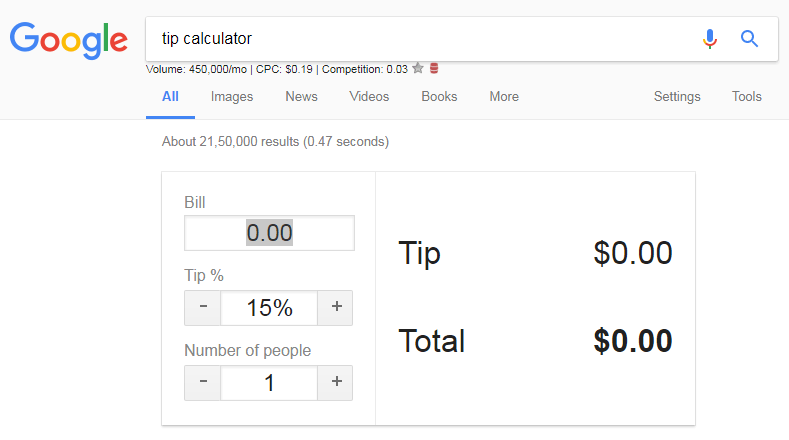Decrease number of people with minus
This screenshot has width=789, height=440.
pyautogui.click(x=203, y=382)
